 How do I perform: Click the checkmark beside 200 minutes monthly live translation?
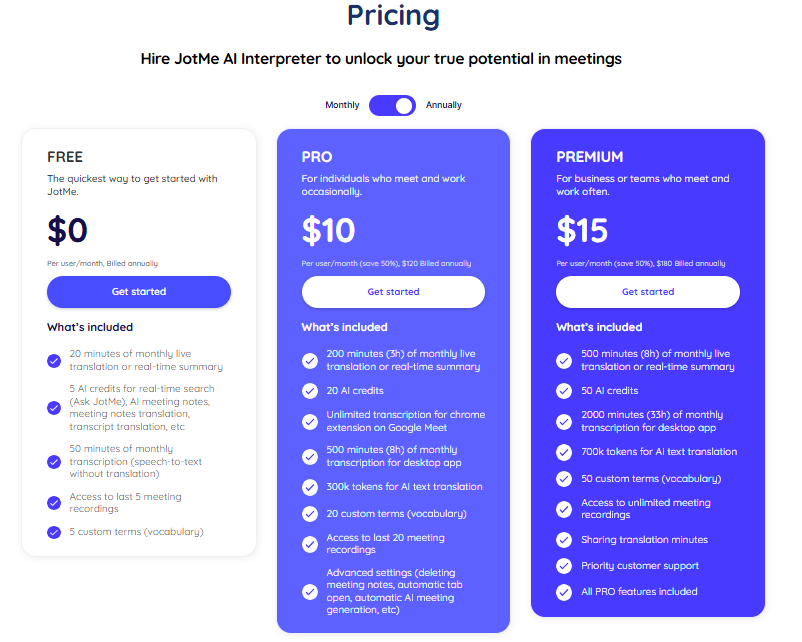click(309, 361)
